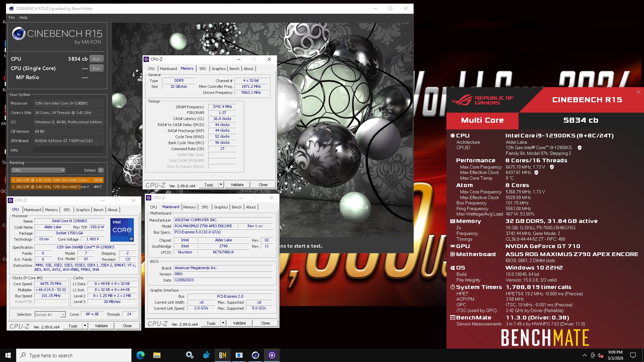This screenshot has width=644, height=362.
Task: Click the Core Speed 6675.70 MHz value
Action: point(51,284)
